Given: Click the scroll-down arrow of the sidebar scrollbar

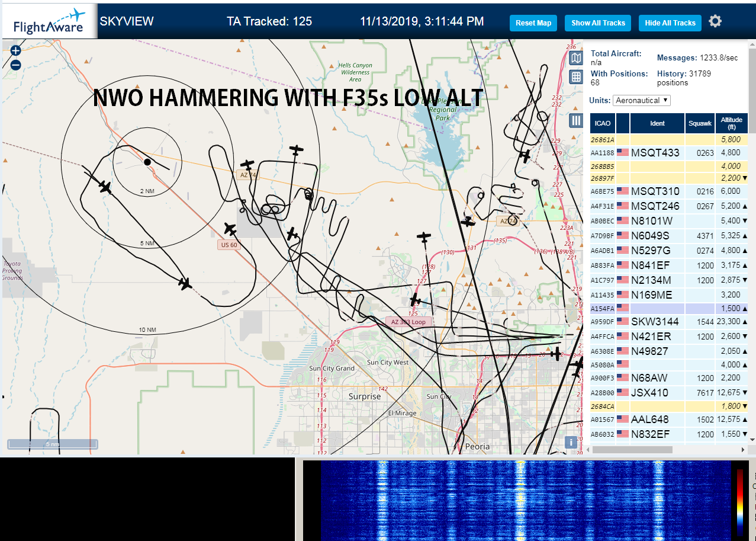Looking at the screenshot, I should coord(752,440).
